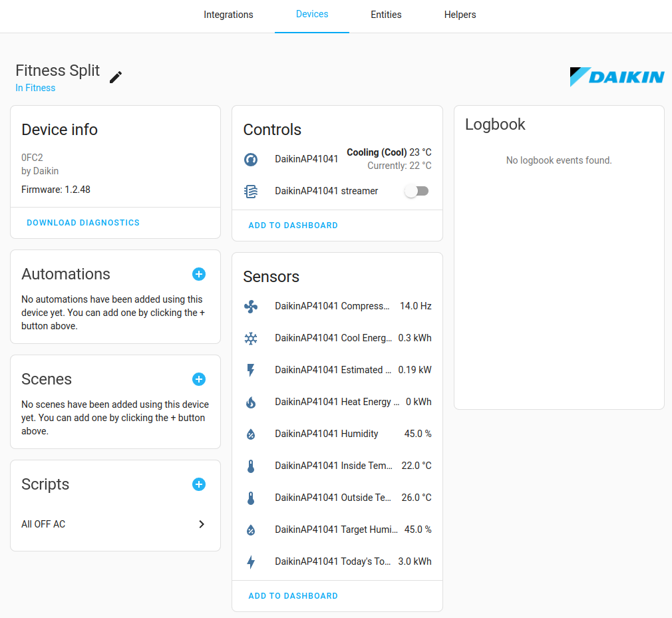Click the Cooling (Cool) 23 °C state
The image size is (672, 618).
pyautogui.click(x=389, y=152)
